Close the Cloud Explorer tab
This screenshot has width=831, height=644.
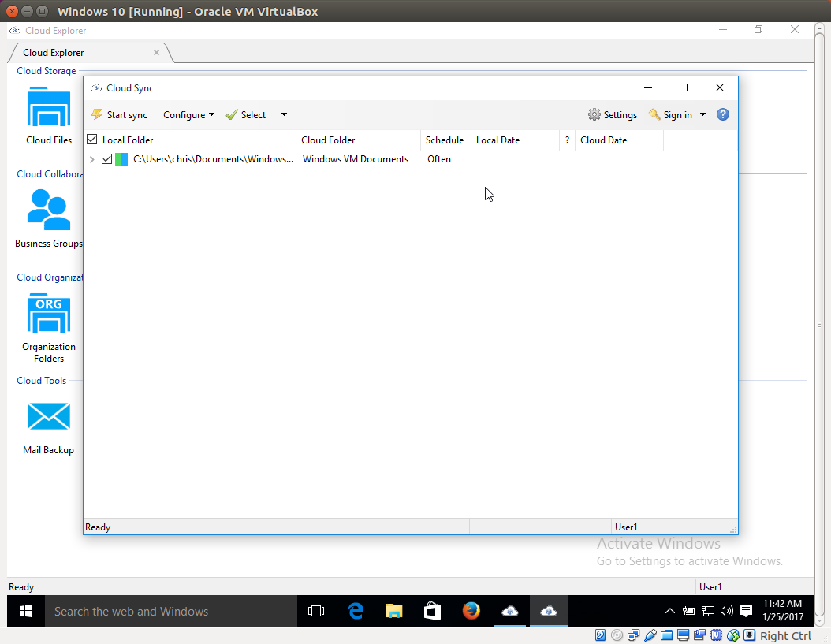click(156, 53)
